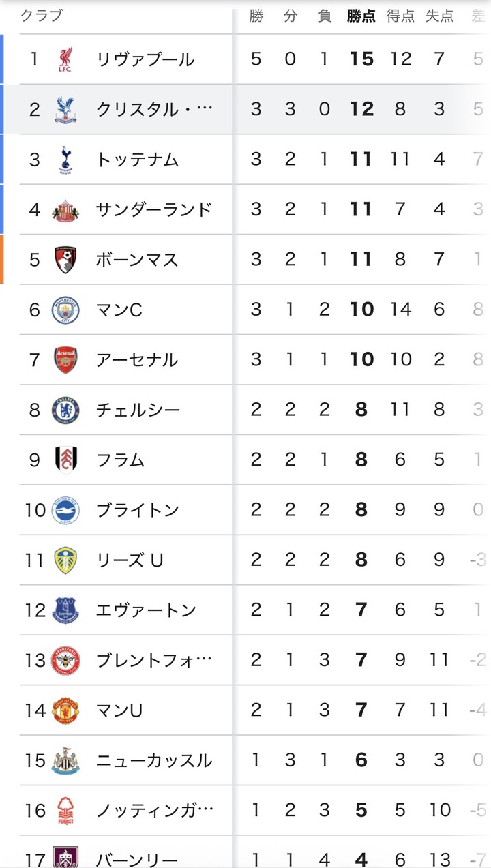Open the ニューカッスル team row

[154, 761]
